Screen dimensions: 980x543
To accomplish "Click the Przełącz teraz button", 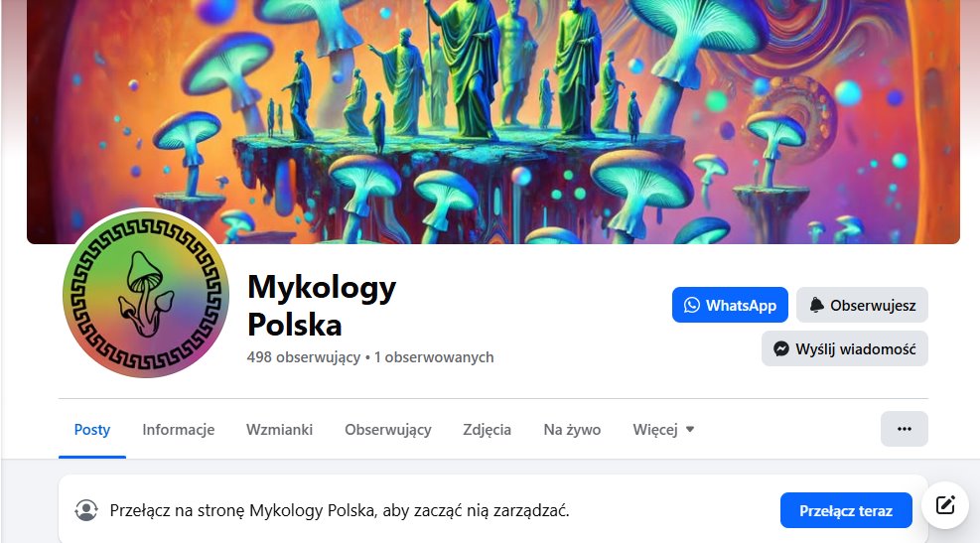I will tap(846, 510).
